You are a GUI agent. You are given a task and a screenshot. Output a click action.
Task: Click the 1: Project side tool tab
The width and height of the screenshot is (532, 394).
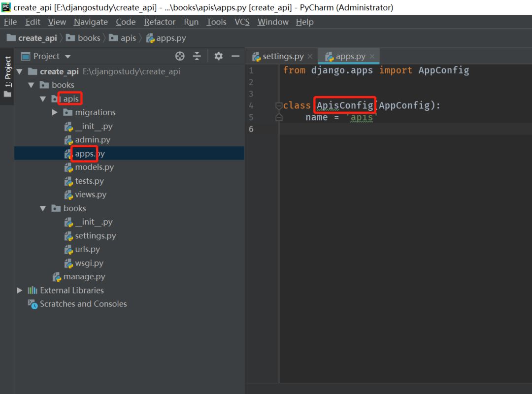7,76
